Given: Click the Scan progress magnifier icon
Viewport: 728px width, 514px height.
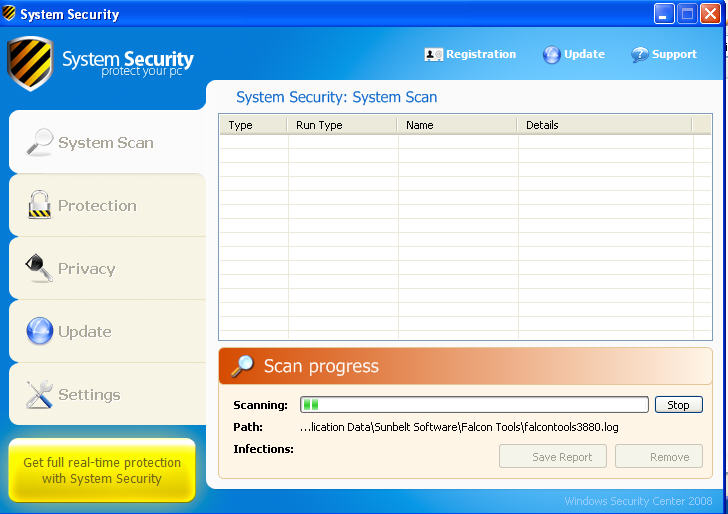Looking at the screenshot, I should [x=243, y=366].
